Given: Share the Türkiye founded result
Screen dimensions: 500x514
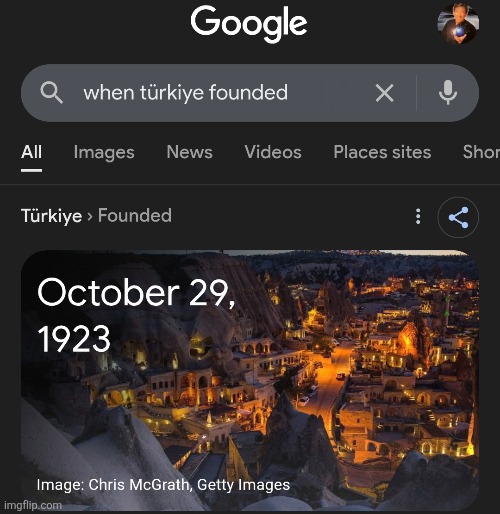Looking at the screenshot, I should [458, 217].
